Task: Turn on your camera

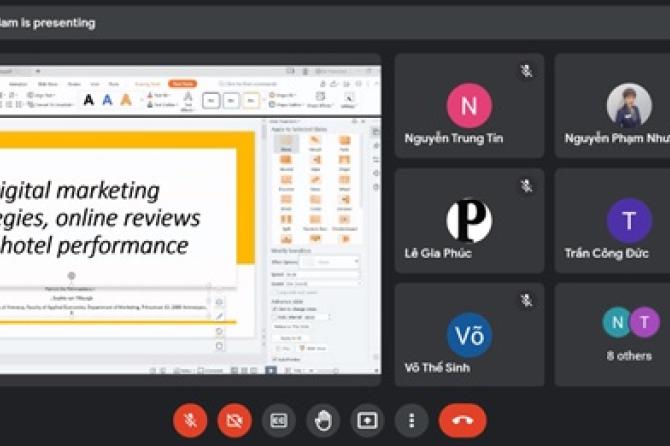Action: click(234, 420)
